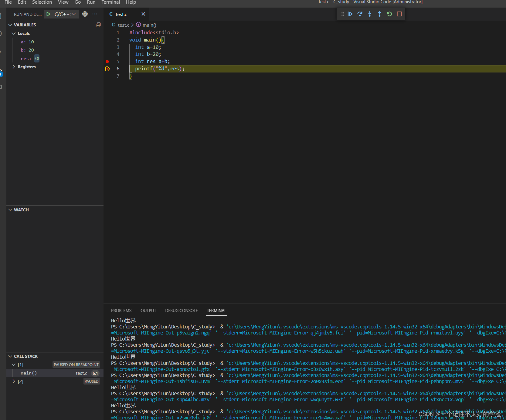Collapse the Locals group
The image size is (506, 420).
point(14,33)
